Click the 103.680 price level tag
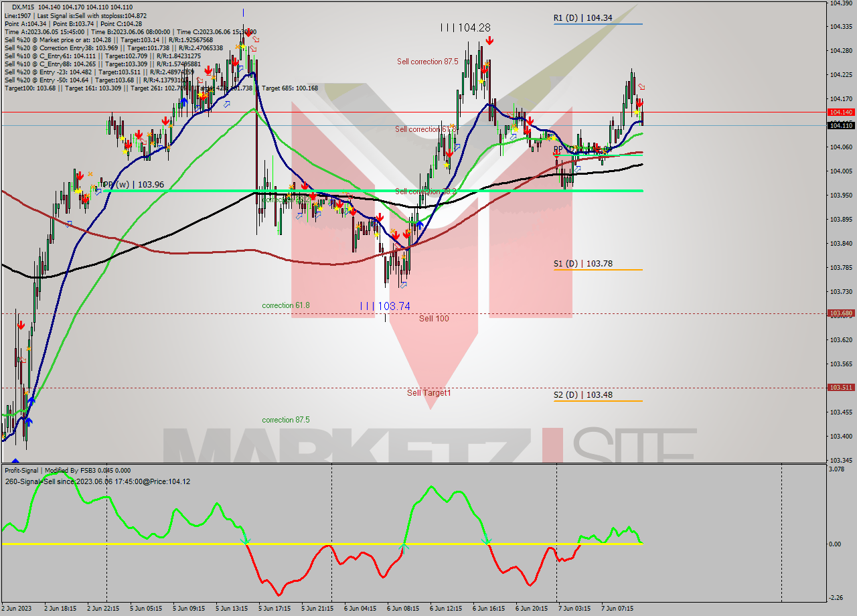 tap(841, 313)
